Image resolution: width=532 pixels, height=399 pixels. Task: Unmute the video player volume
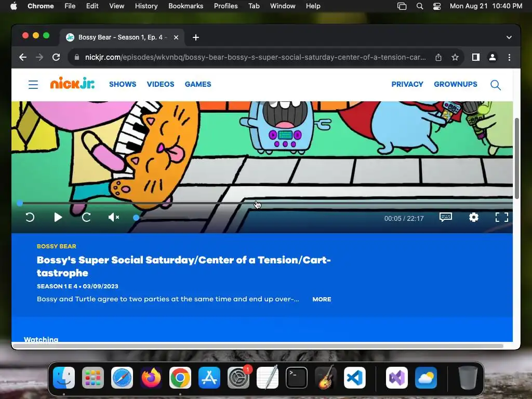[114, 217]
